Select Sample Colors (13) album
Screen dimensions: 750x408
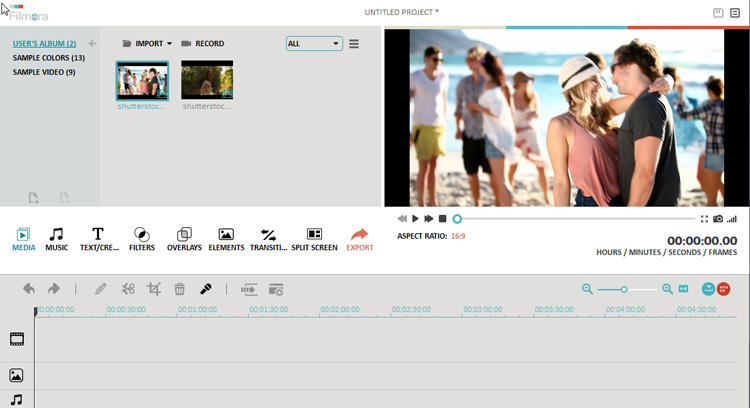48,58
